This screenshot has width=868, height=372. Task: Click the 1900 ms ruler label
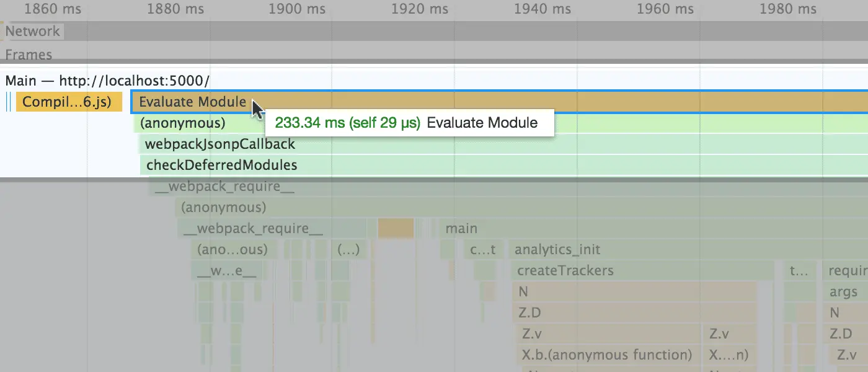(296, 9)
